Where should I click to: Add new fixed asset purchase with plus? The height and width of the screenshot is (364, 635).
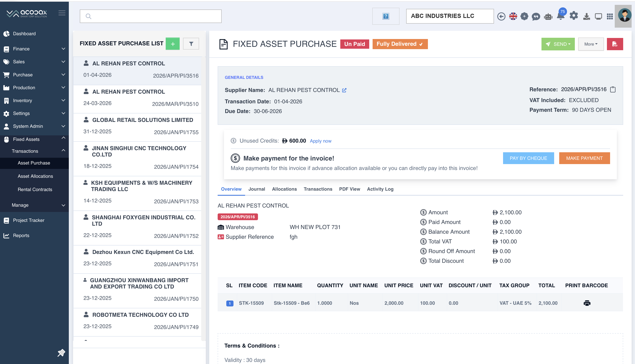(x=173, y=44)
